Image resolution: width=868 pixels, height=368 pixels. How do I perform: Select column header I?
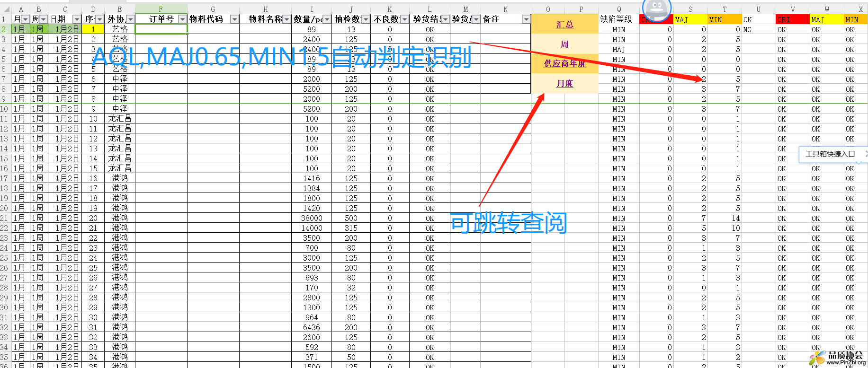pyautogui.click(x=312, y=9)
